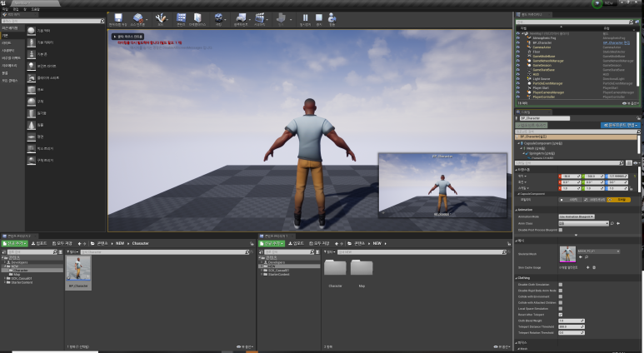This screenshot has width=644, height=353.
Task: Toggle visibility eye for Player Start
Action: click(518, 88)
